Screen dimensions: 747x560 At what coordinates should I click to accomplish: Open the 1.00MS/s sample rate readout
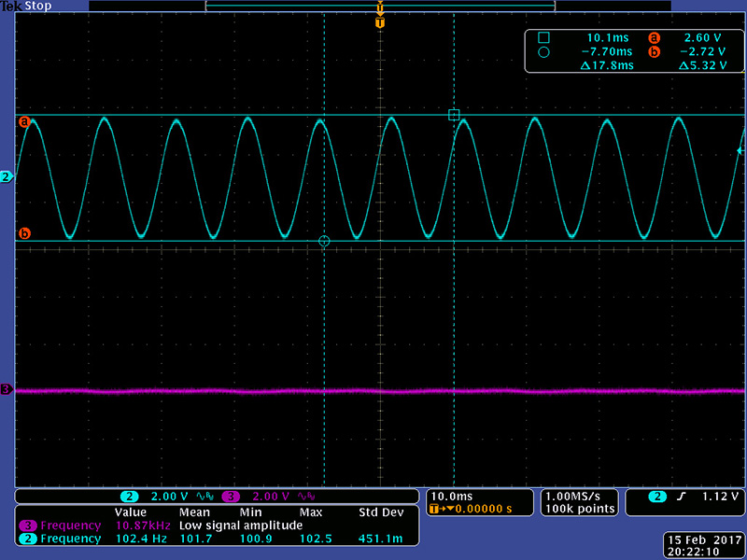tap(579, 495)
